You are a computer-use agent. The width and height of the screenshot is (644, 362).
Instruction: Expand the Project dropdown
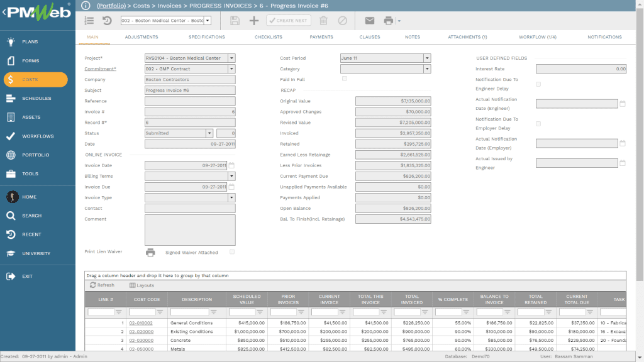tap(231, 58)
